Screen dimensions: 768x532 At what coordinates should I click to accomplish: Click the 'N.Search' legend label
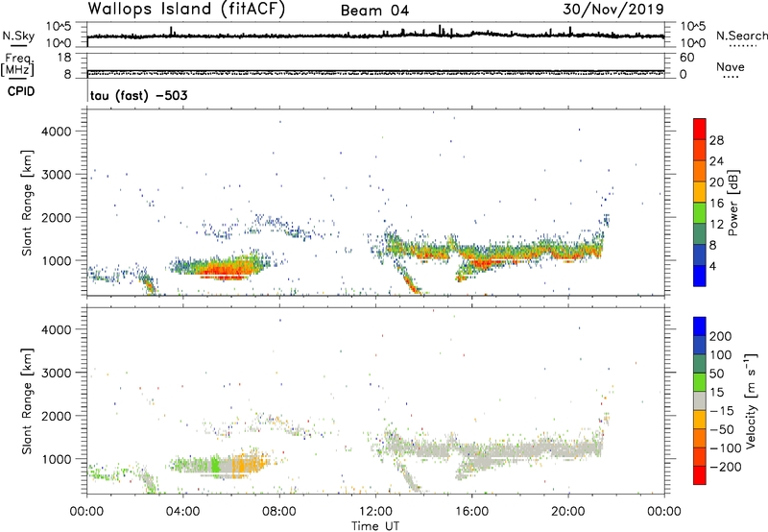click(x=742, y=36)
